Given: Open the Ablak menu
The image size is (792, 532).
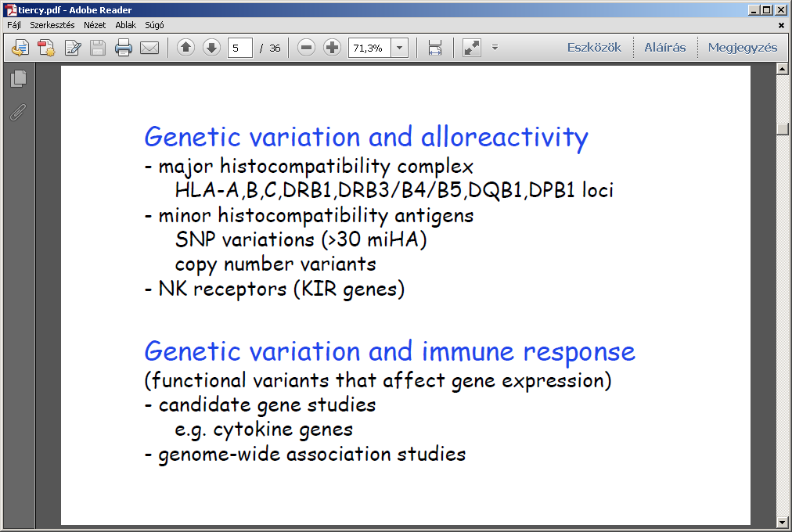Looking at the screenshot, I should point(125,25).
